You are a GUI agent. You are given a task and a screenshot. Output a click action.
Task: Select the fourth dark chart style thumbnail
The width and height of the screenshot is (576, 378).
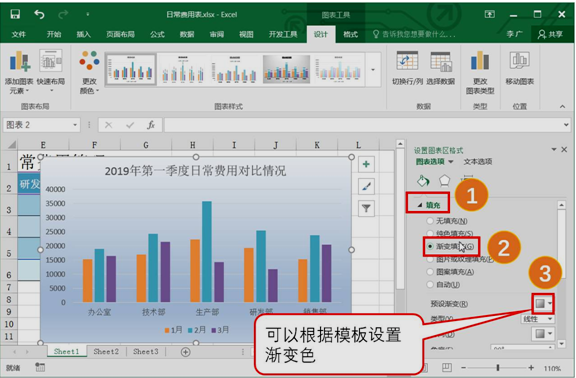[287, 69]
